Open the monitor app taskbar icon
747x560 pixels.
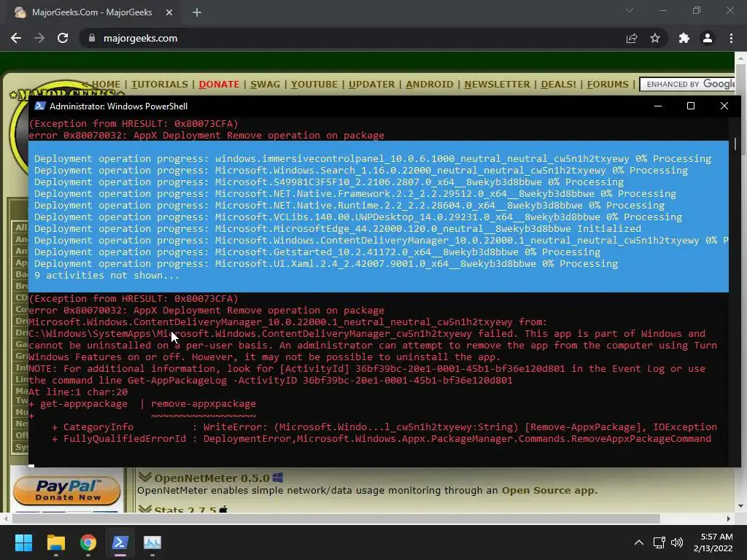click(152, 542)
